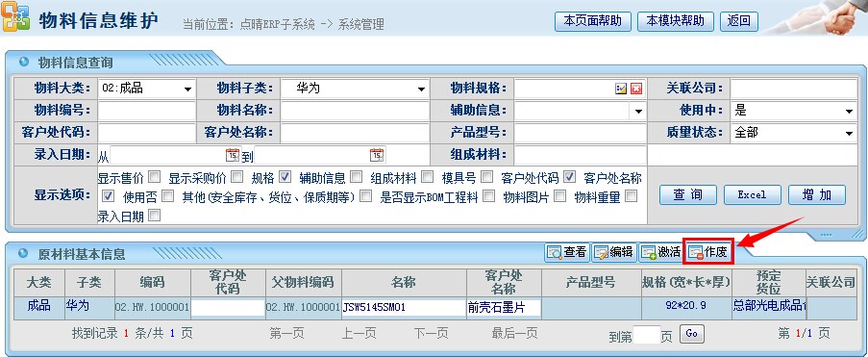Click the 查看 view icon button
Image resolution: width=868 pixels, height=357 pixels.
(x=567, y=252)
